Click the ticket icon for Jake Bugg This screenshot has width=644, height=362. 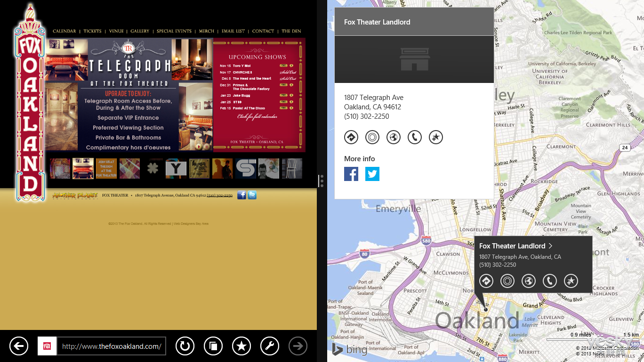click(283, 95)
